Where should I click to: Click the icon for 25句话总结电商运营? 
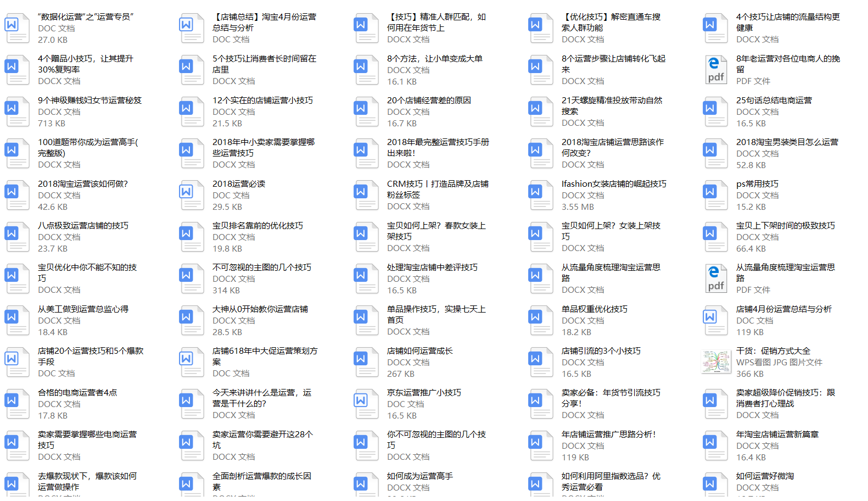tap(715, 112)
